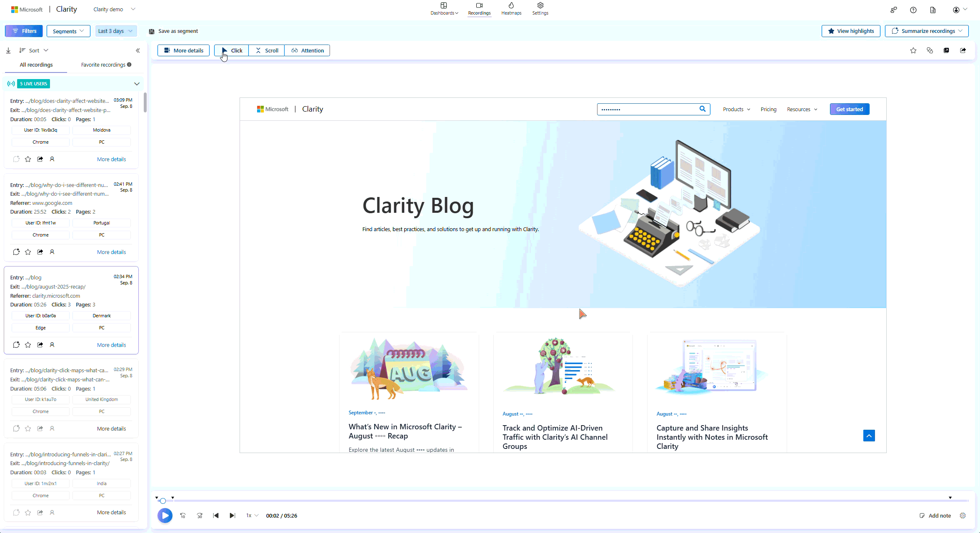Image resolution: width=980 pixels, height=533 pixels.
Task: Collapse the 5 live users section
Action: [x=137, y=84]
